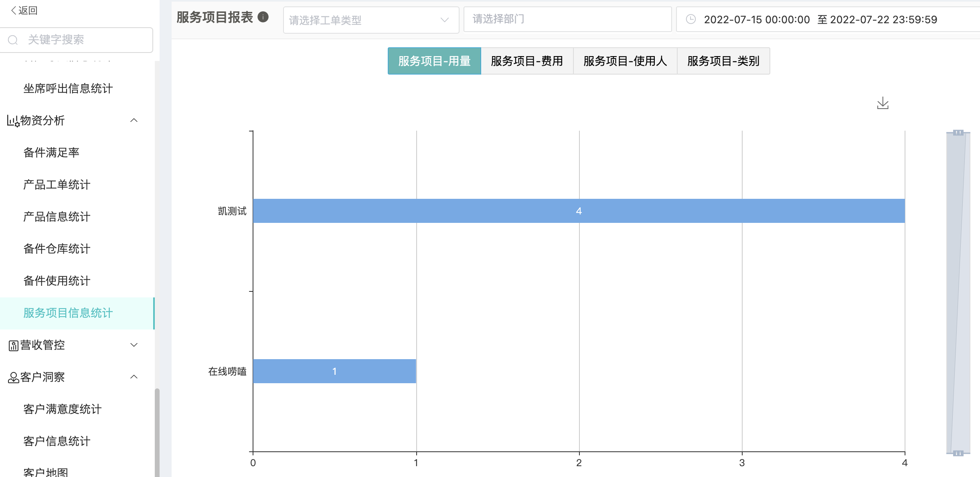Click the download chart icon
The width and height of the screenshot is (980, 477).
coord(883,103)
